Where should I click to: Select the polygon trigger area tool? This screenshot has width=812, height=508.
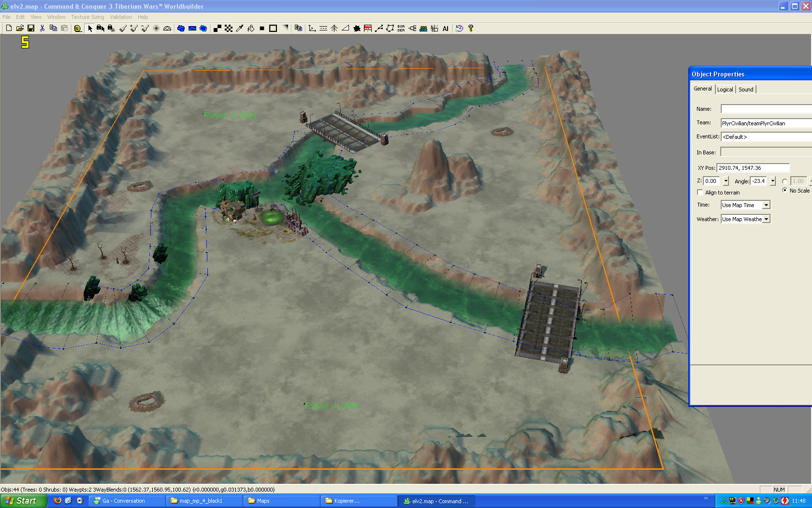pos(390,28)
